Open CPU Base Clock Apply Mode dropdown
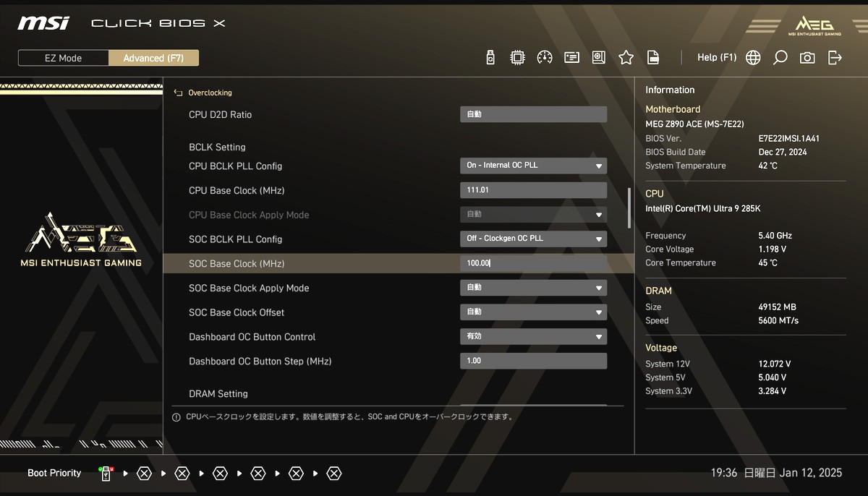868x496 pixels. click(533, 215)
